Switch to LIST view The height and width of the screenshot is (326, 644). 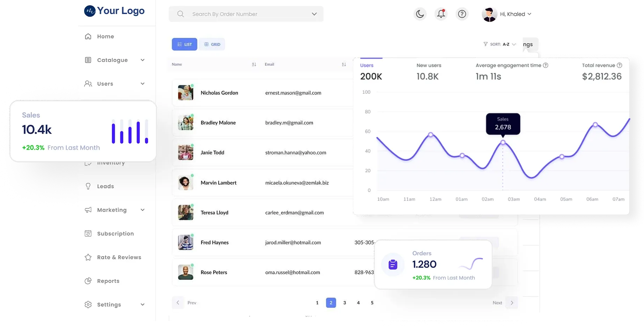(x=184, y=44)
